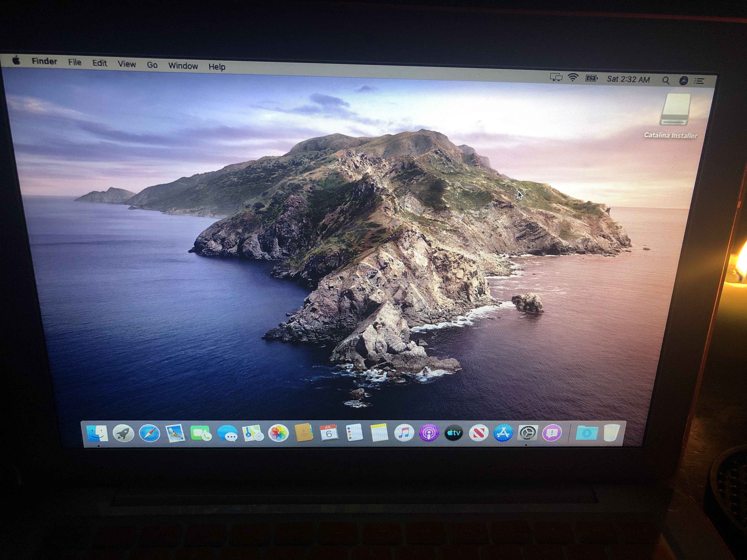This screenshot has height=560, width=747.
Task: Open the Go menu
Action: point(152,65)
